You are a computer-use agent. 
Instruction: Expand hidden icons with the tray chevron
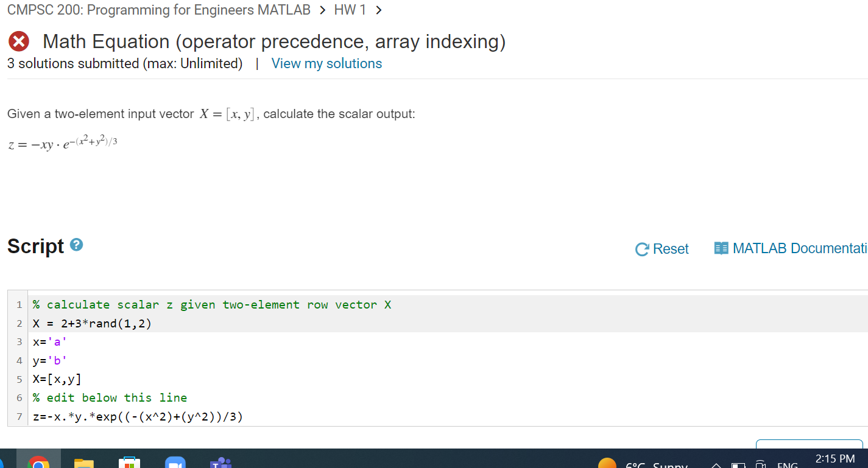click(716, 464)
